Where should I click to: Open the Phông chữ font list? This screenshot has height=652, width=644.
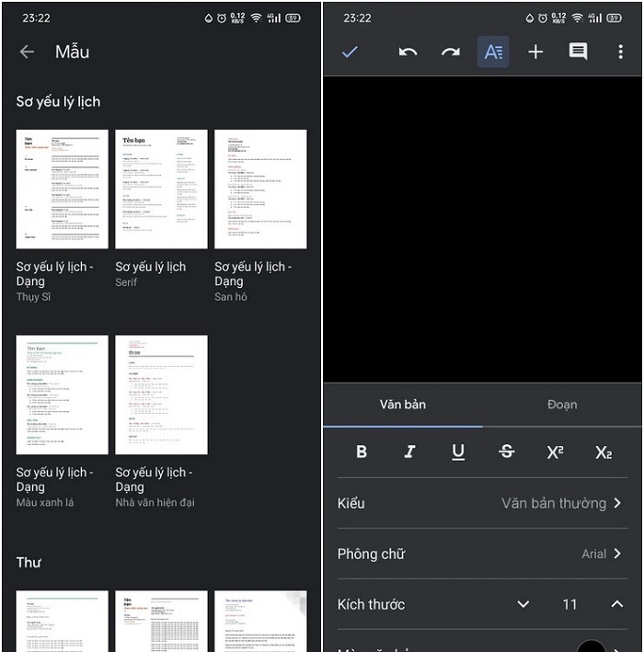tap(482, 554)
